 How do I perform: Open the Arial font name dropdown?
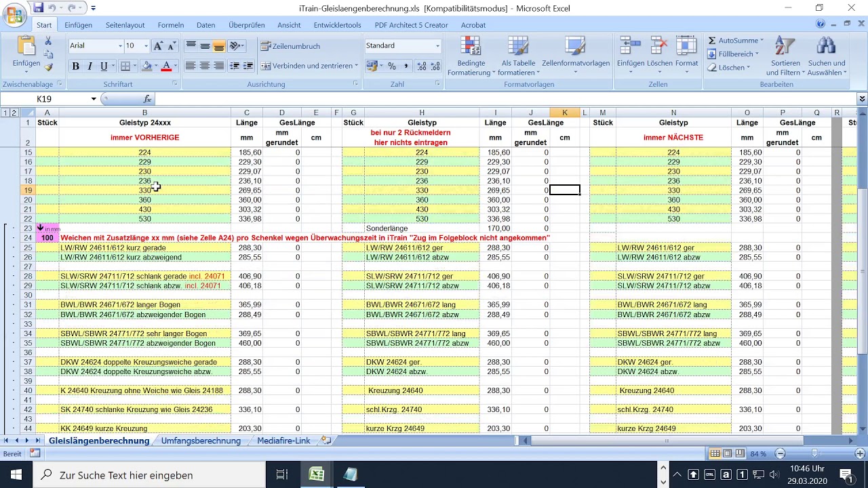(x=120, y=46)
